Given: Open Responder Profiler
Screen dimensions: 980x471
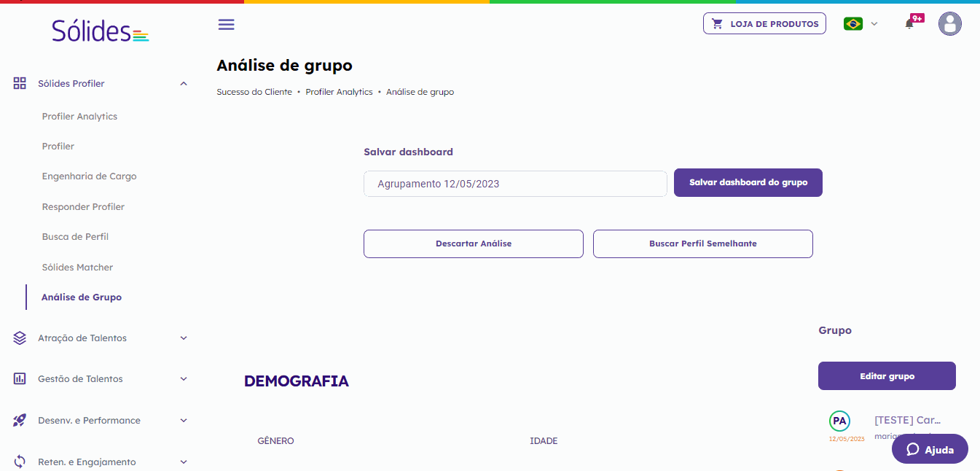Looking at the screenshot, I should tap(83, 207).
